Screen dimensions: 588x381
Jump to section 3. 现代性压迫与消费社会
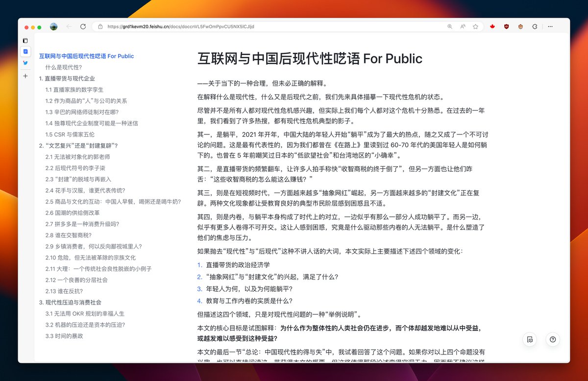(71, 303)
